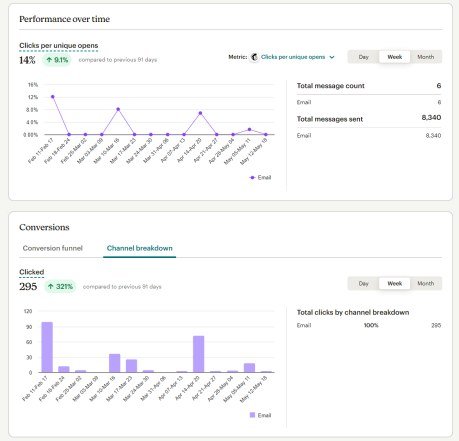Viewport: 459px width, 441px height.
Task: Select Week in the Conversions section
Action: tap(394, 283)
